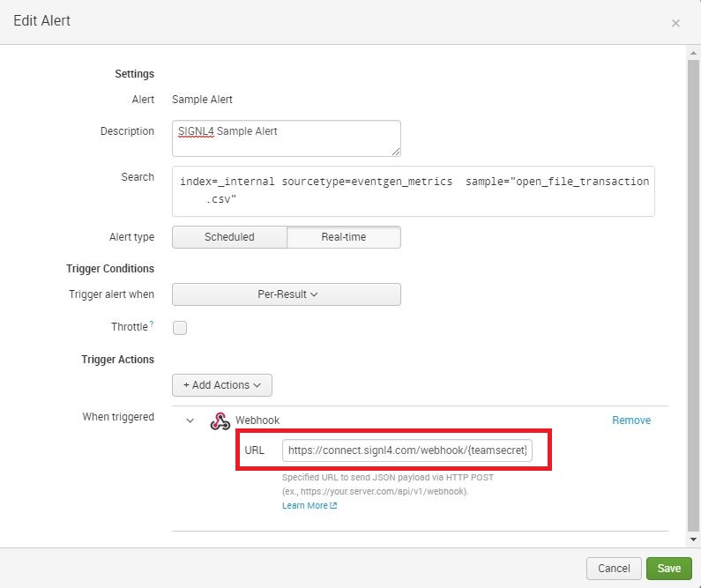Click the Description text area
This screenshot has height=588, width=701.
click(287, 138)
